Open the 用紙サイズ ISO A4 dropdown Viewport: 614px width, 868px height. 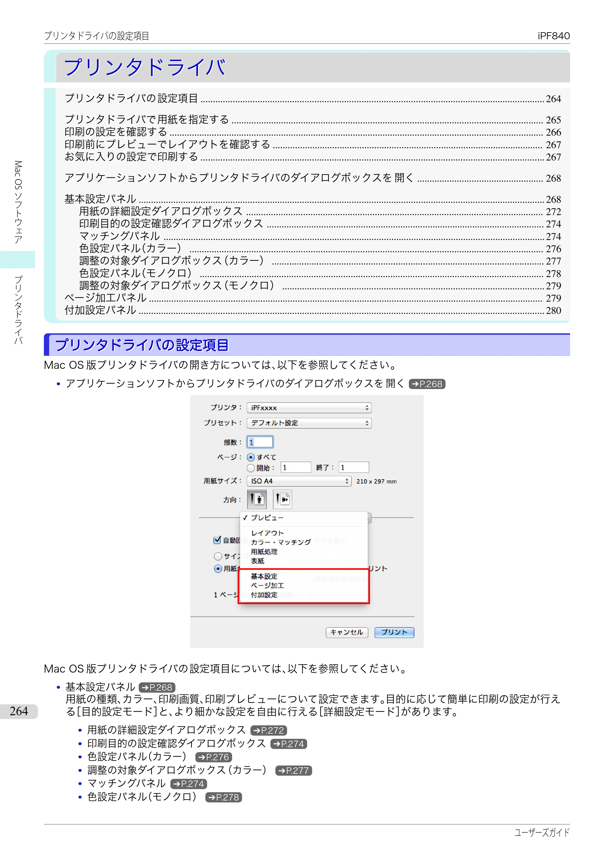point(299,481)
